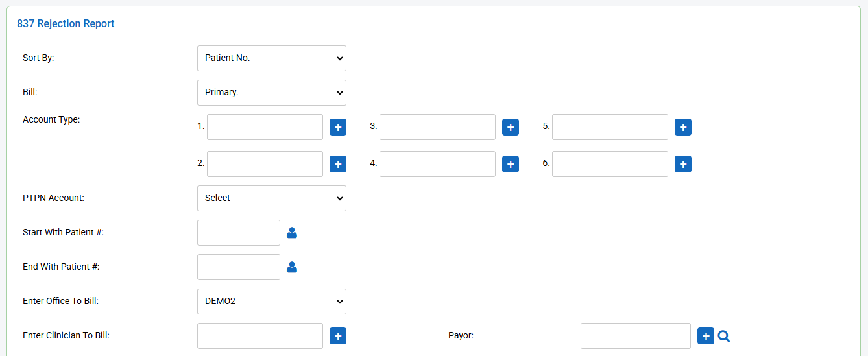
Task: Click the Enter Clinician To Bill field
Action: point(259,336)
